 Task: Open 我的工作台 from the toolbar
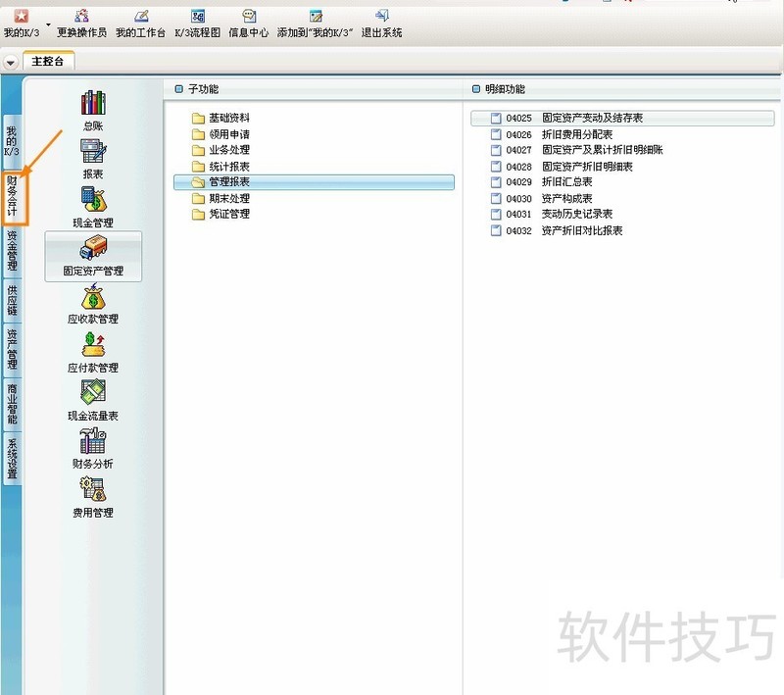tap(140, 24)
